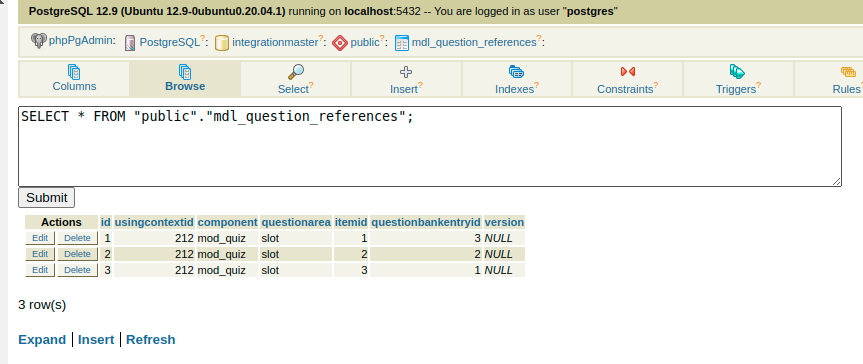This screenshot has height=364, width=863.
Task: Open the Columns tab
Action: (x=74, y=79)
